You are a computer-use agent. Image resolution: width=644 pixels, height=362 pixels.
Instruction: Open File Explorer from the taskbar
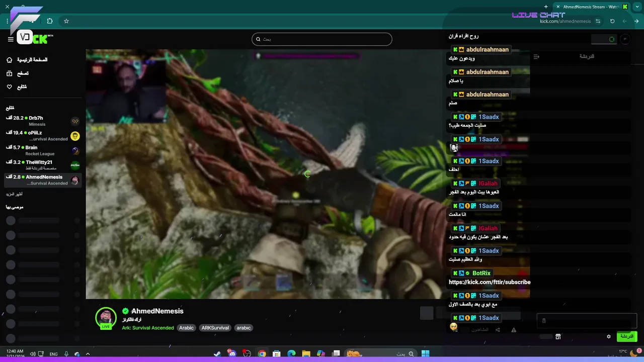(x=306, y=354)
